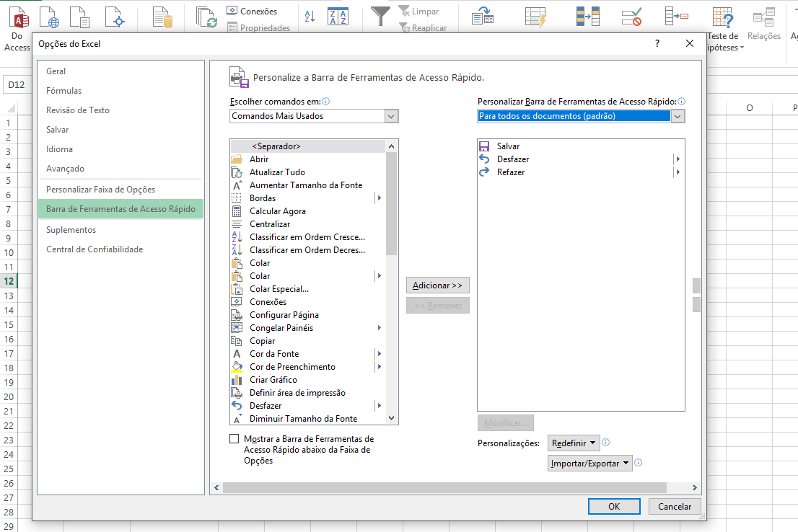Select Classificar em Ordem Decrescente command
This screenshot has width=798, height=532.
click(307, 249)
